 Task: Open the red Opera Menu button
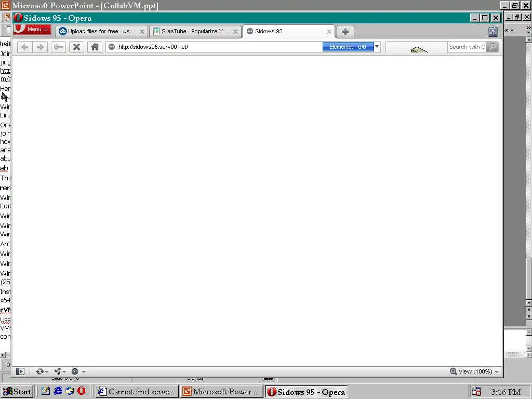[x=32, y=30]
